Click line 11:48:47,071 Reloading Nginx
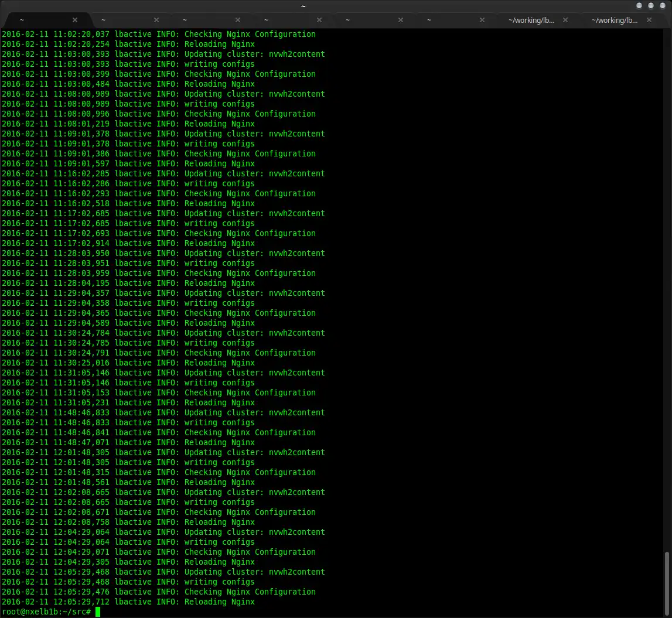Screen dimensions: 672x618 pos(128,443)
